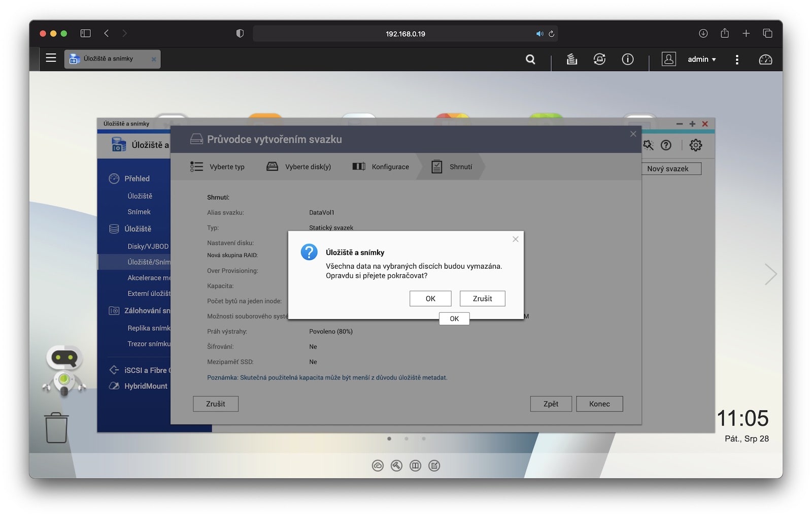
Task: Click the cloud icon in the desktop bottom bar
Action: (x=378, y=466)
